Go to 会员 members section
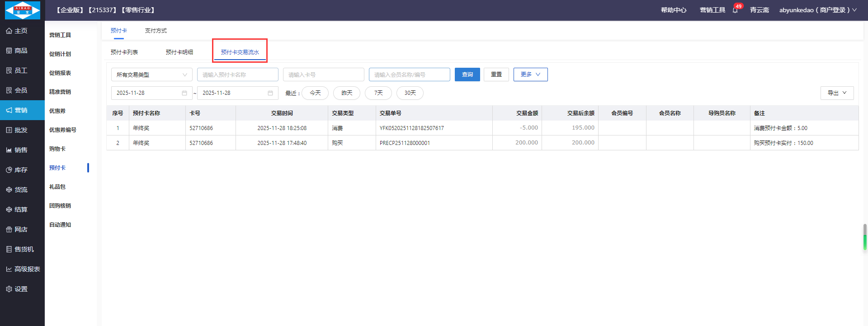 pos(17,90)
